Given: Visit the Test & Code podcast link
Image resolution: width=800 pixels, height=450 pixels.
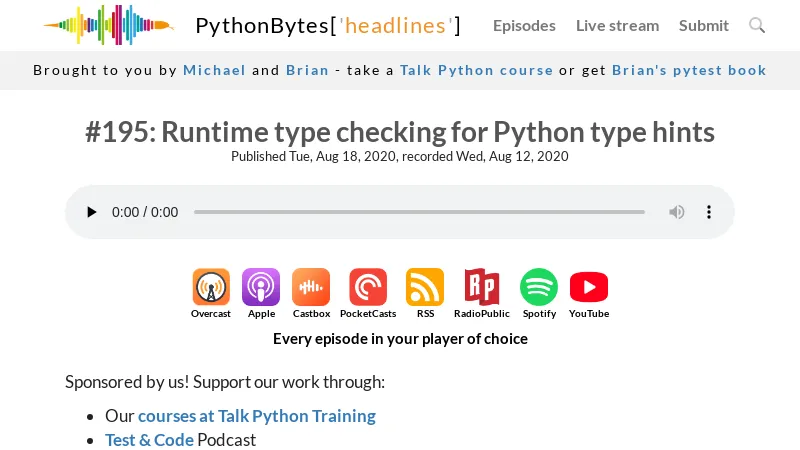Looking at the screenshot, I should 149,439.
